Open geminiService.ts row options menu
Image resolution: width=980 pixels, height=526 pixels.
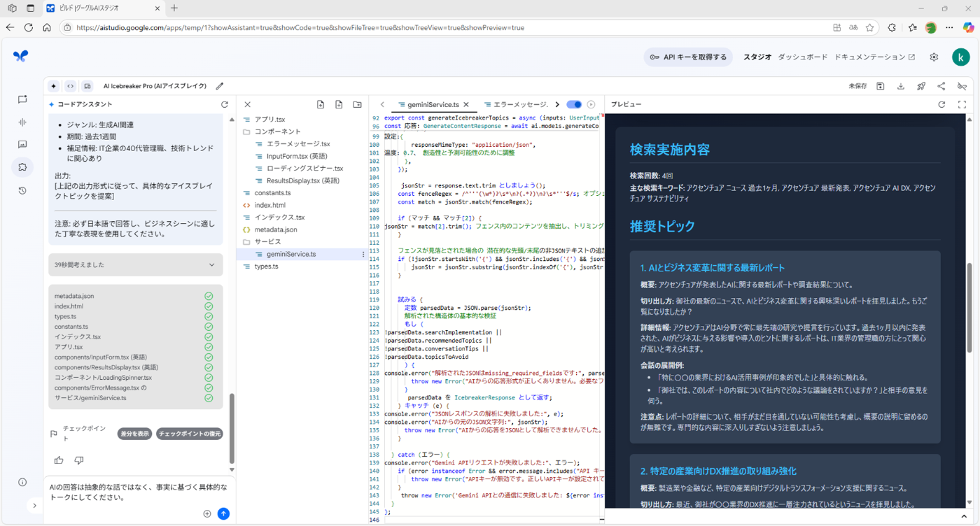click(363, 254)
